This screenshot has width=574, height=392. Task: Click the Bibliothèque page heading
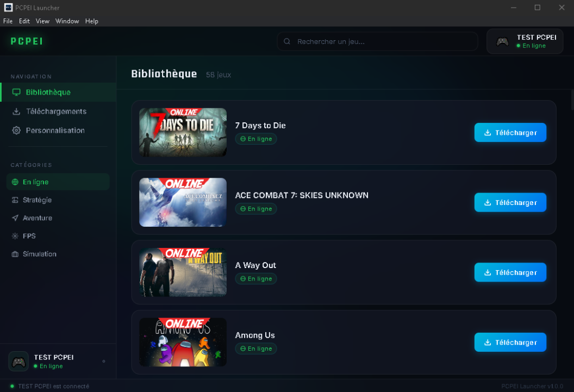coord(164,74)
